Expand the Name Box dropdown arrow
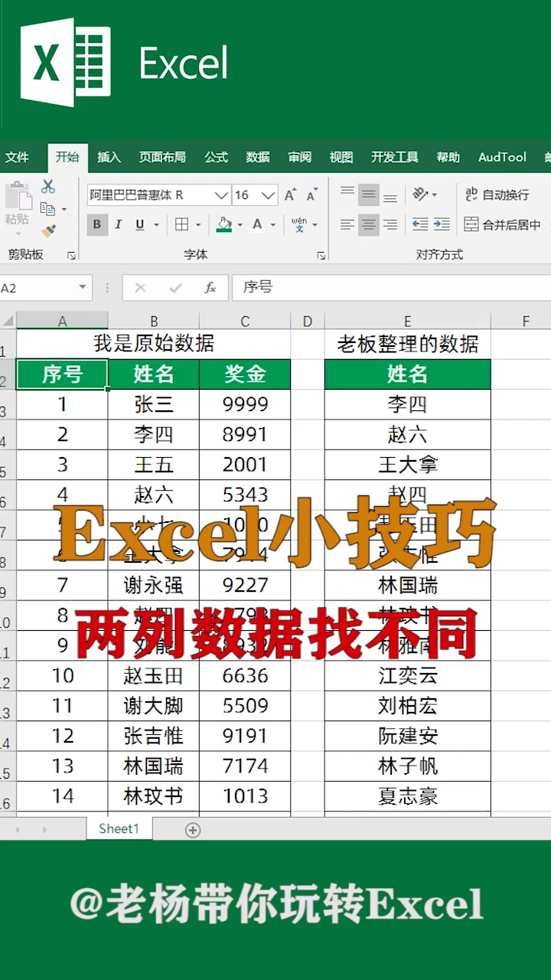This screenshot has width=551, height=980. (x=83, y=288)
